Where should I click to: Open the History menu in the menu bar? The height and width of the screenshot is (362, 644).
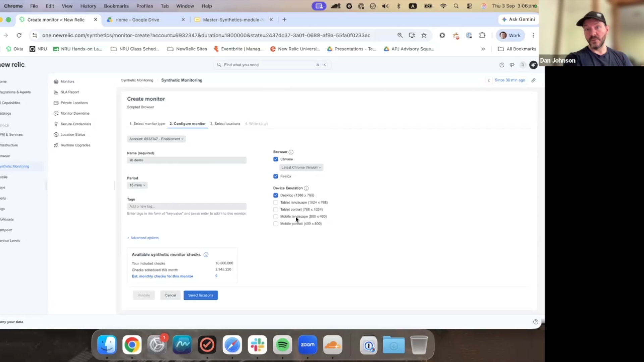click(88, 6)
